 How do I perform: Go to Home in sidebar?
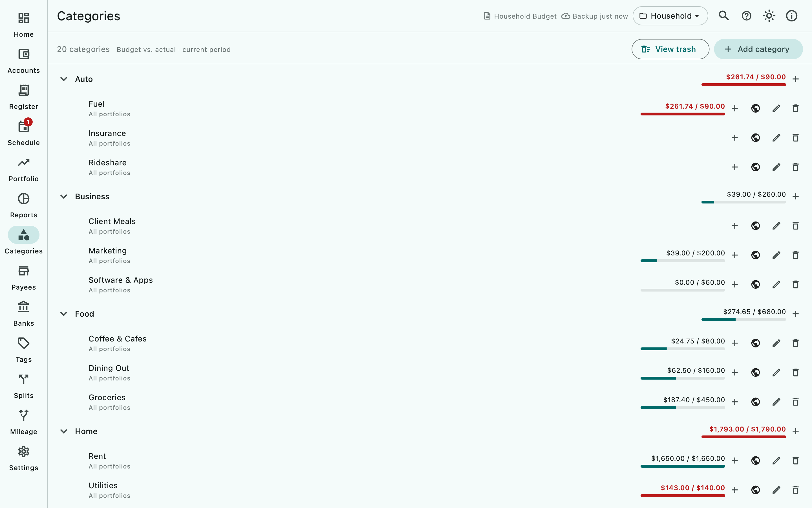coord(23,25)
